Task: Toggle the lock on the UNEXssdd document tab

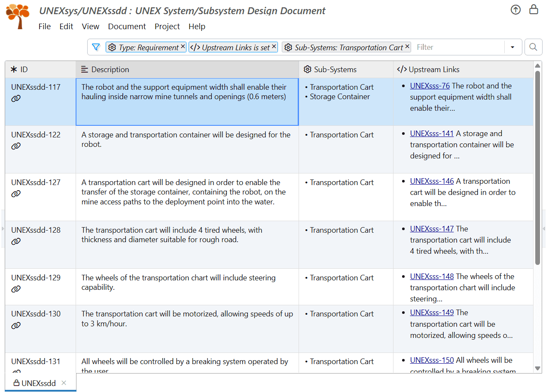Action: tap(16, 383)
